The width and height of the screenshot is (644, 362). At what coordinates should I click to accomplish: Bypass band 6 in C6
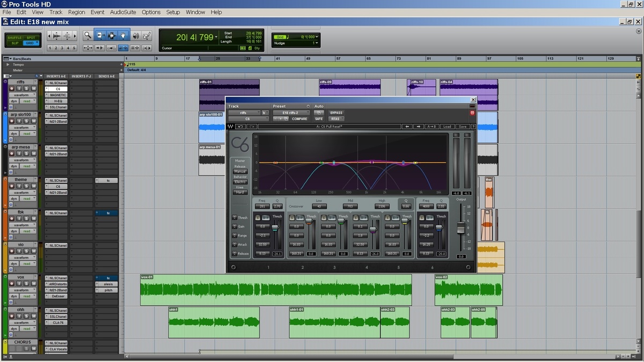click(x=429, y=217)
